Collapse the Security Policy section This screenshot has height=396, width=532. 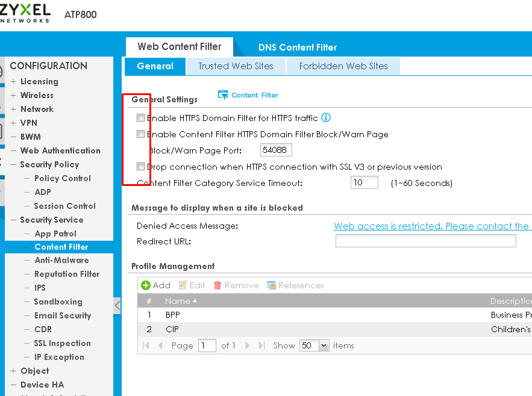tap(13, 164)
